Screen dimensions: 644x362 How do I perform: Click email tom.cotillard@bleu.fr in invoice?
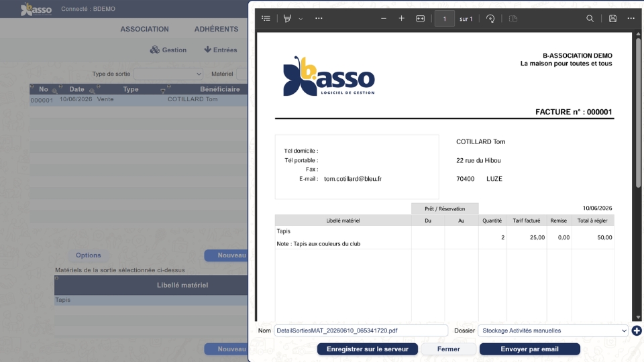pos(353,179)
